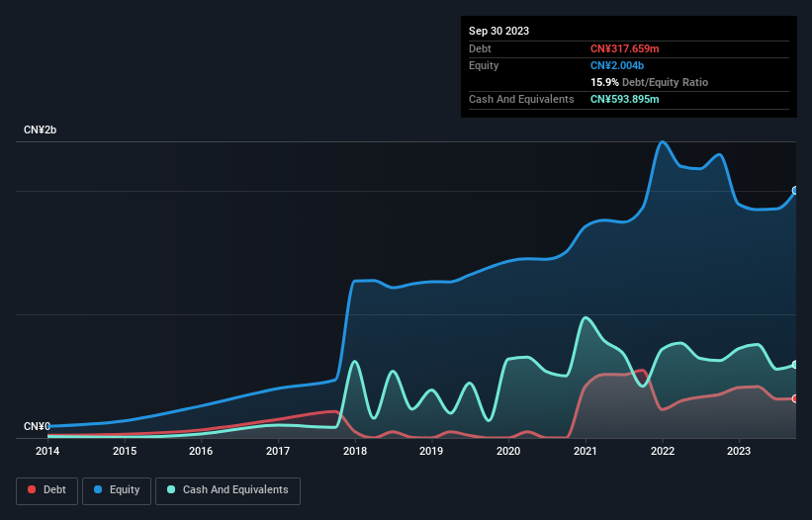Click the 2014 x-axis label
Viewport: 812px width, 520px height.
(x=47, y=451)
